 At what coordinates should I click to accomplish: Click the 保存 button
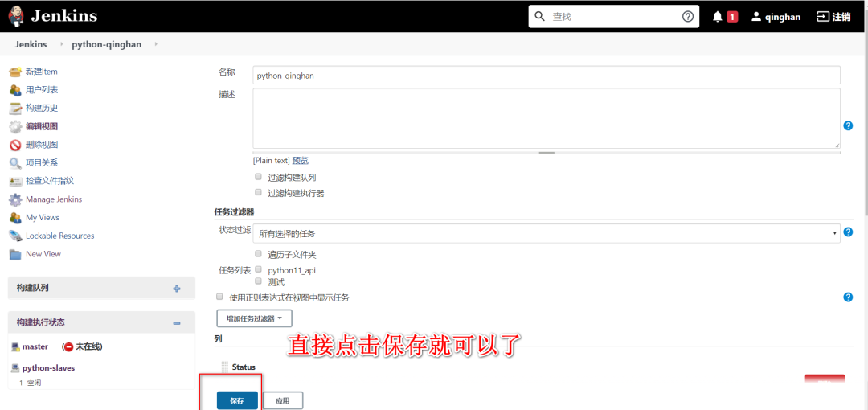pyautogui.click(x=237, y=400)
